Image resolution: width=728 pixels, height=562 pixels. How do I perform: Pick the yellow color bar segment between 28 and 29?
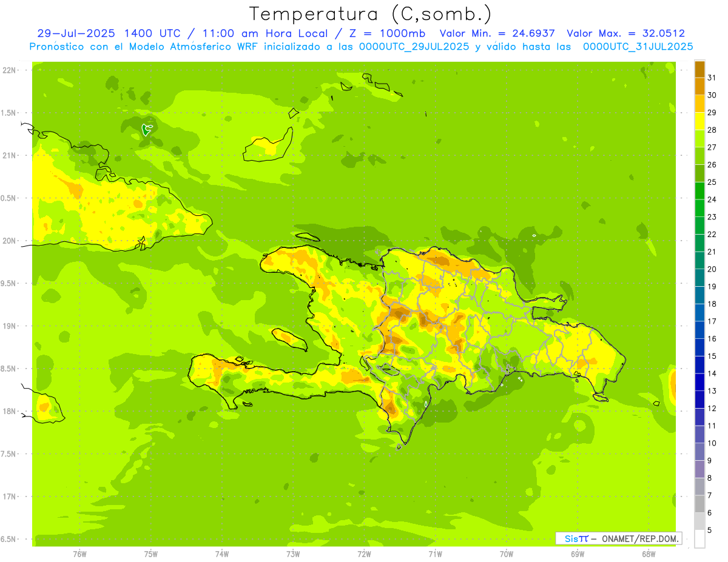pos(699,121)
